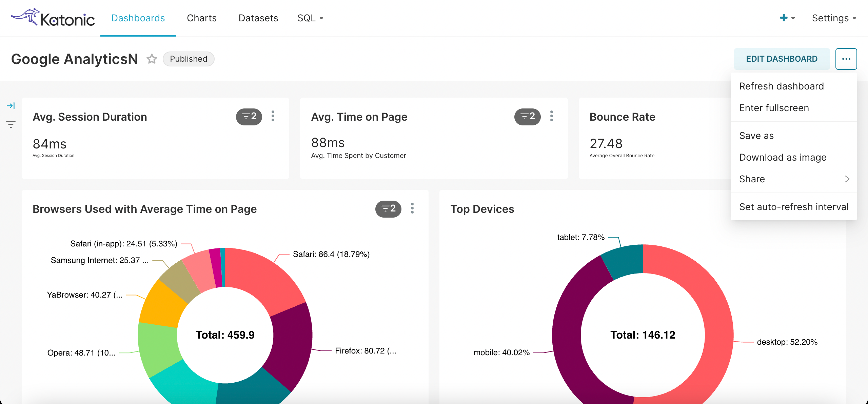Go to the Datasets tab

pos(258,18)
